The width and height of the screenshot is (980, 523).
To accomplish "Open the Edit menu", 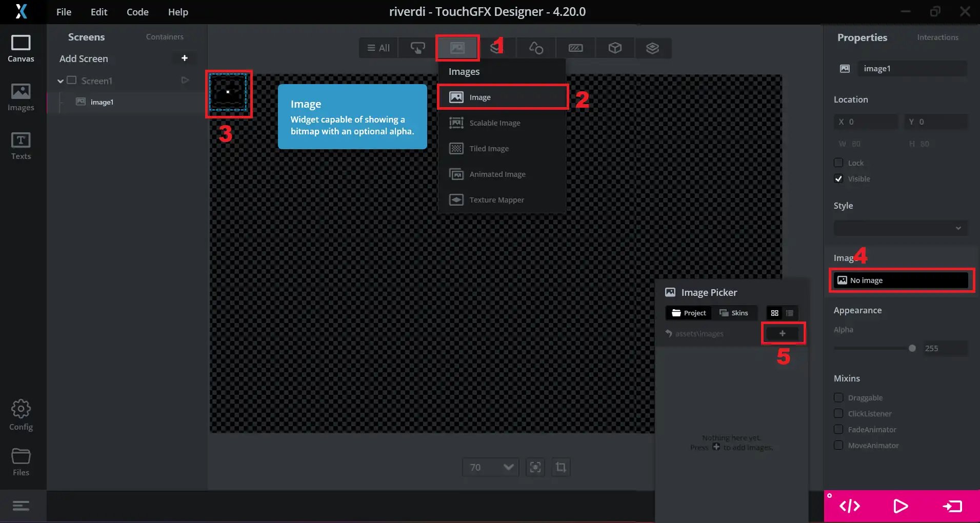I will 99,12.
